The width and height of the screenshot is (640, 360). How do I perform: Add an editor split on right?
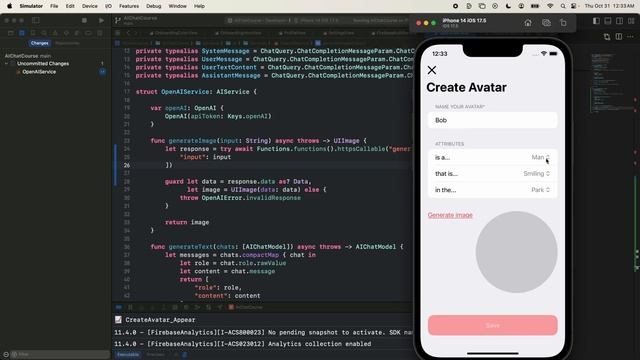point(619,37)
